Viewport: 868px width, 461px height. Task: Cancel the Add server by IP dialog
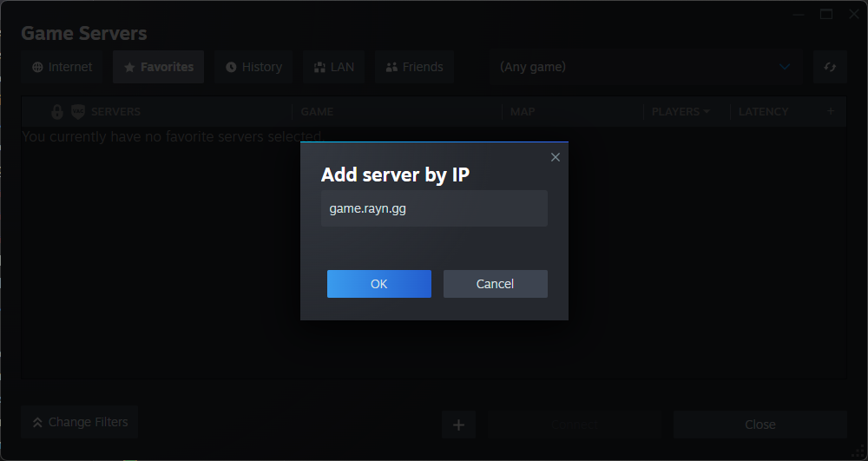pos(495,284)
